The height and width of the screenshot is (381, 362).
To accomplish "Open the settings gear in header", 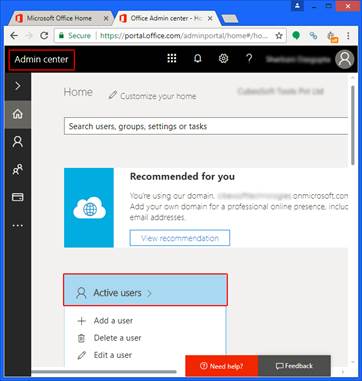I will coord(223,59).
